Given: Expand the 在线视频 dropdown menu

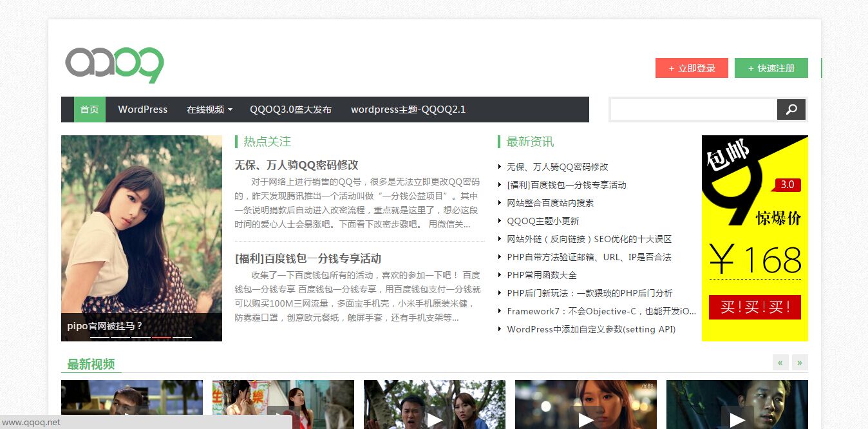Looking at the screenshot, I should [x=209, y=110].
